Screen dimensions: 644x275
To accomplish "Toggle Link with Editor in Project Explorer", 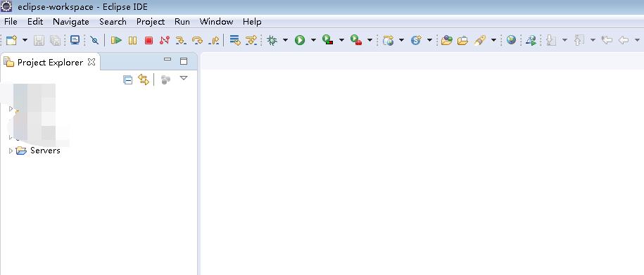I will coord(144,79).
